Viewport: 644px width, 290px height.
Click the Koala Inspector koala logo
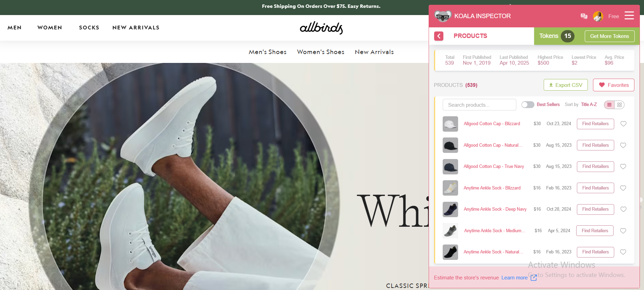coord(442,16)
